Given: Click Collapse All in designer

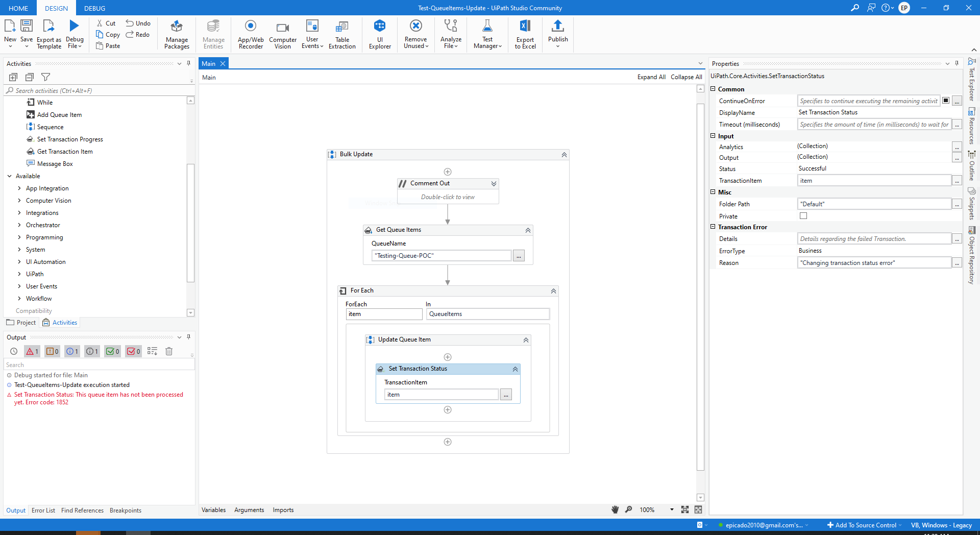Looking at the screenshot, I should [686, 77].
